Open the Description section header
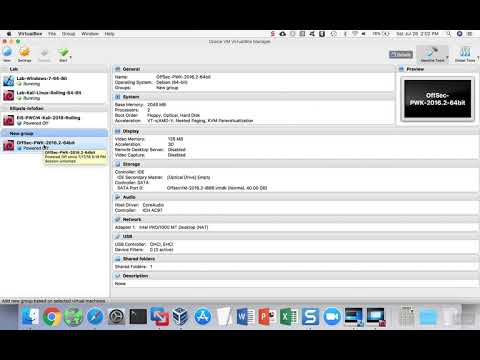The height and width of the screenshot is (360, 480). (295, 276)
